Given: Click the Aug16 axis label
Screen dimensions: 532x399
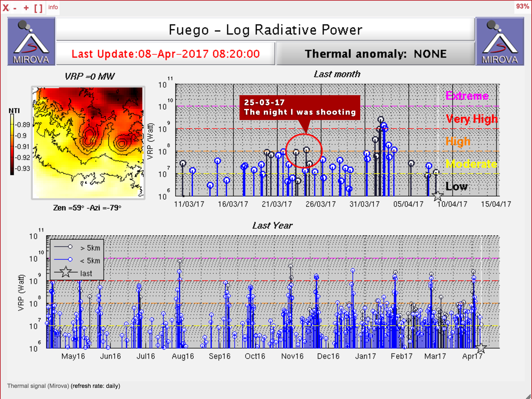Looking at the screenshot, I should [x=183, y=356].
